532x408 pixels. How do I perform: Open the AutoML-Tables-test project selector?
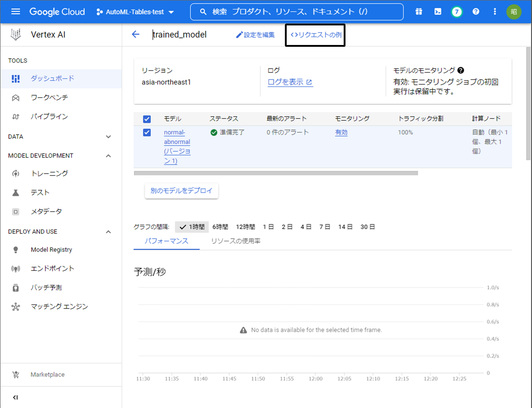(x=135, y=12)
